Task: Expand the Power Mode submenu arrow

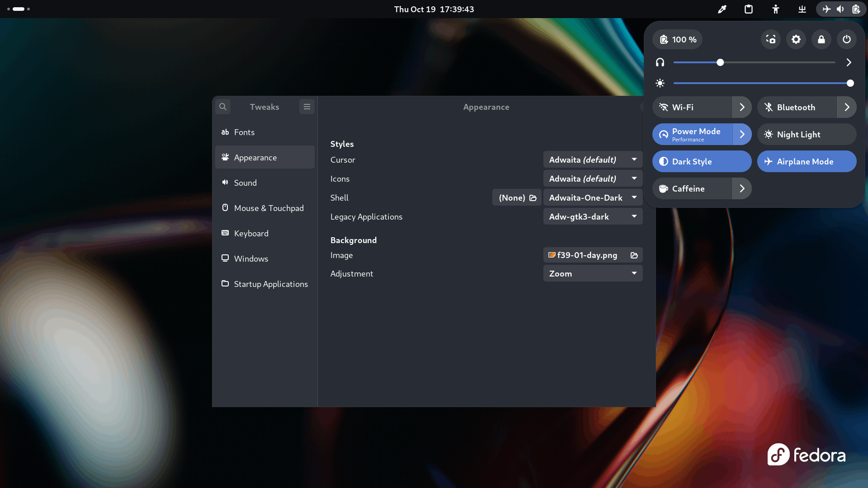Action: [742, 135]
